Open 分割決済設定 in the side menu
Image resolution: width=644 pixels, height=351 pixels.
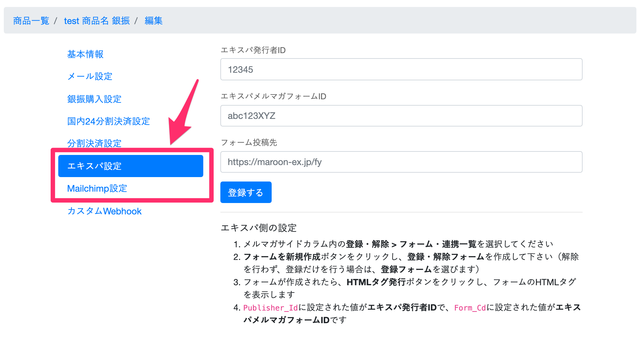click(x=94, y=143)
